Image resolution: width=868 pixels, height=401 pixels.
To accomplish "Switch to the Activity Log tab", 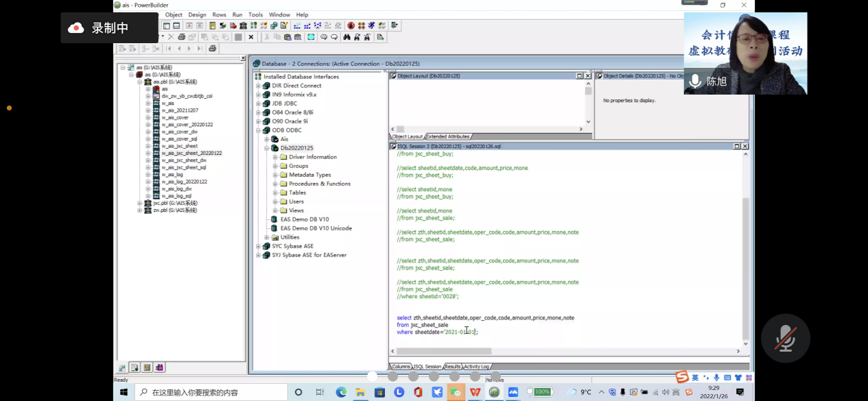I will pyautogui.click(x=476, y=367).
